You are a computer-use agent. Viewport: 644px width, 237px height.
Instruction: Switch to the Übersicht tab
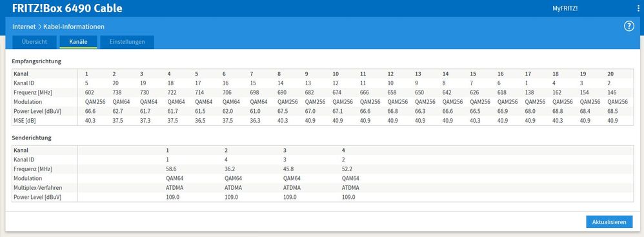tap(34, 42)
